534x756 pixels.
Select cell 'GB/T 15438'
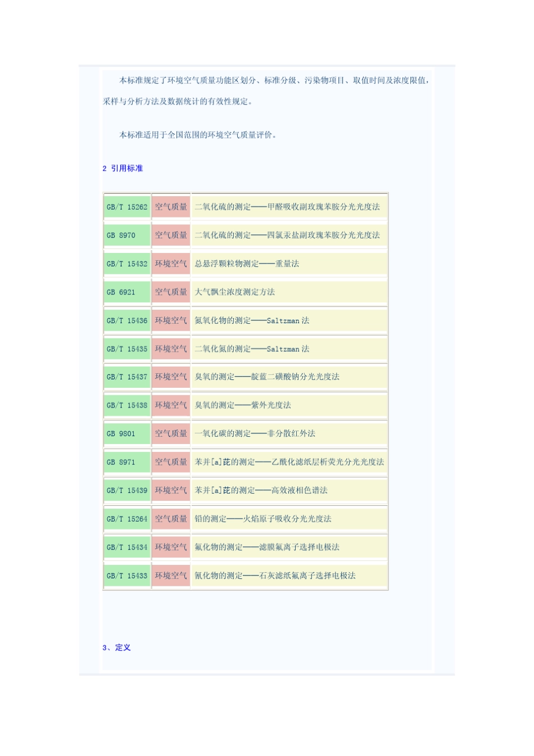(127, 405)
